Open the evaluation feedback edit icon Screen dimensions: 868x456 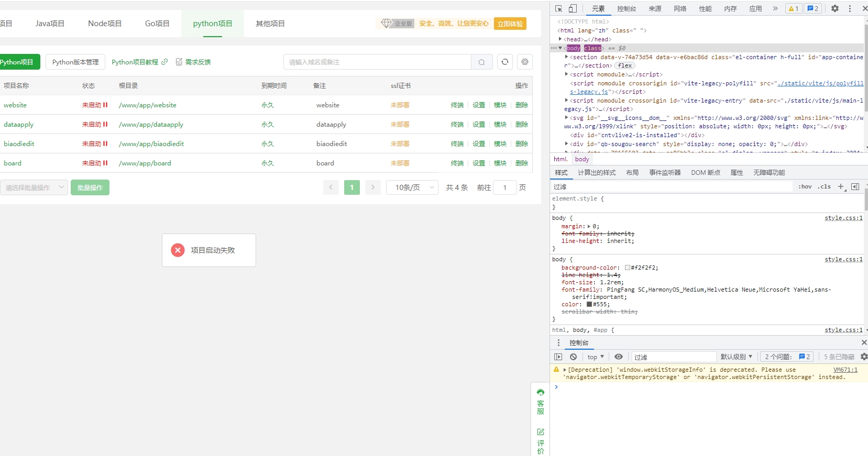[541, 432]
